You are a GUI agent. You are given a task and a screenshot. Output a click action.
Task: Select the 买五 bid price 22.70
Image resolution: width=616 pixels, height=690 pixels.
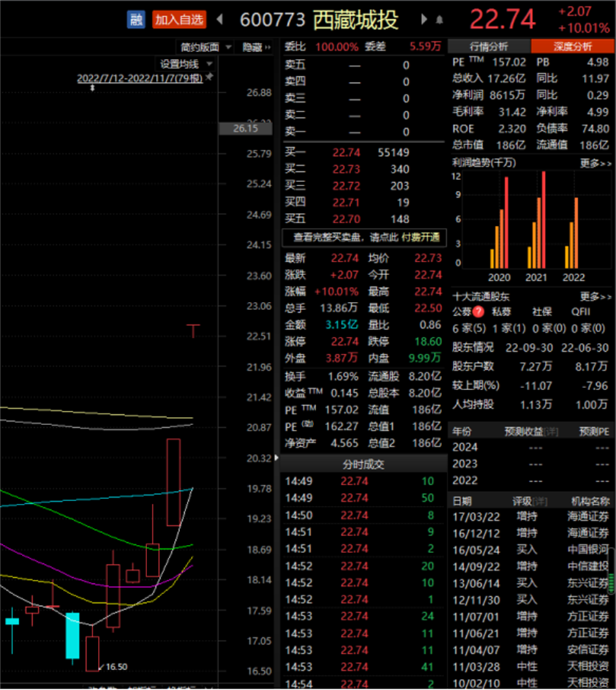point(346,219)
